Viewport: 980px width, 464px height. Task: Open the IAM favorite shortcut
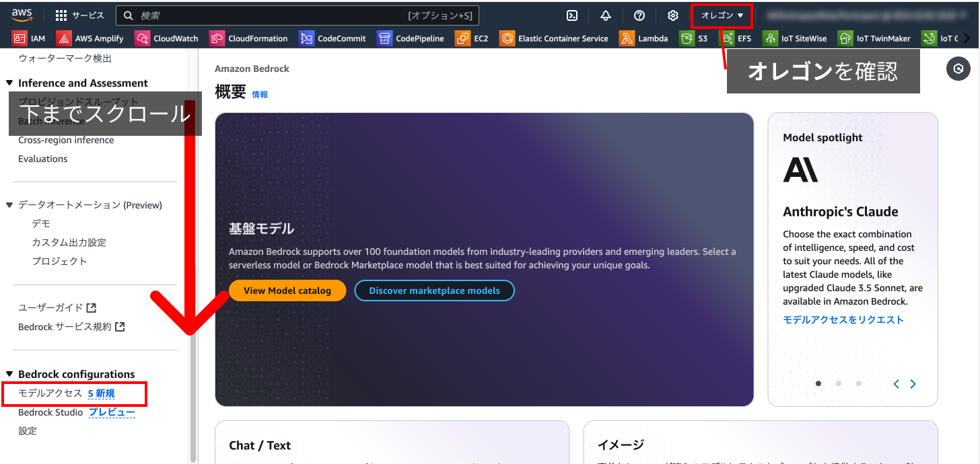click(x=29, y=38)
